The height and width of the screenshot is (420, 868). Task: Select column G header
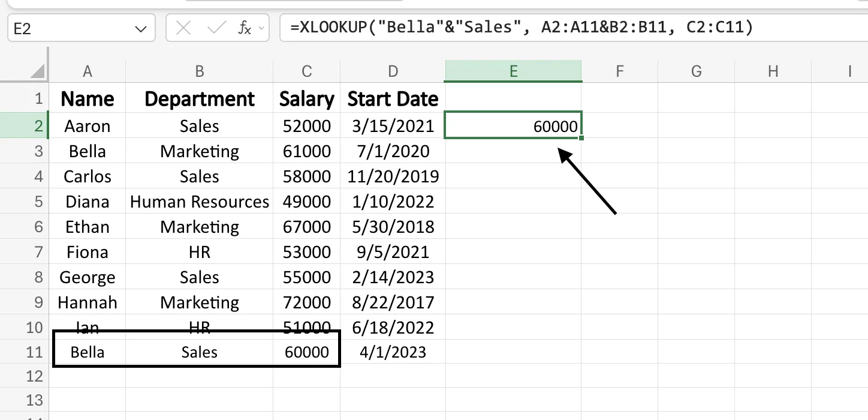(697, 71)
